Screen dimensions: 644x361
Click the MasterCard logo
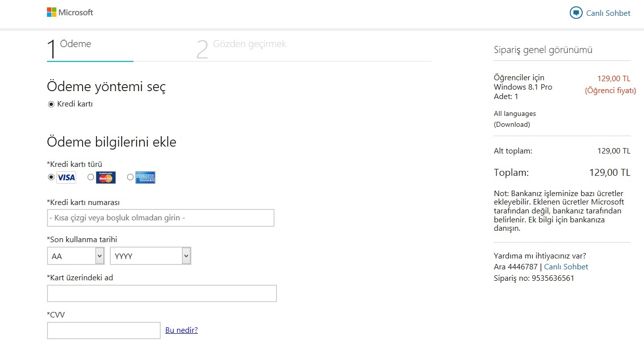pyautogui.click(x=106, y=177)
